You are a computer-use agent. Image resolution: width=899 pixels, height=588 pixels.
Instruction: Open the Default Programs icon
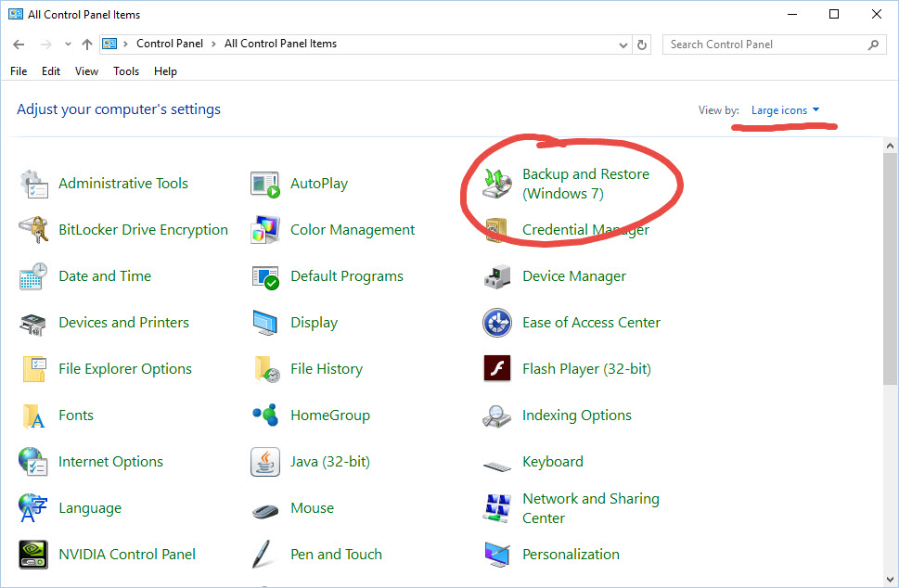pyautogui.click(x=265, y=276)
